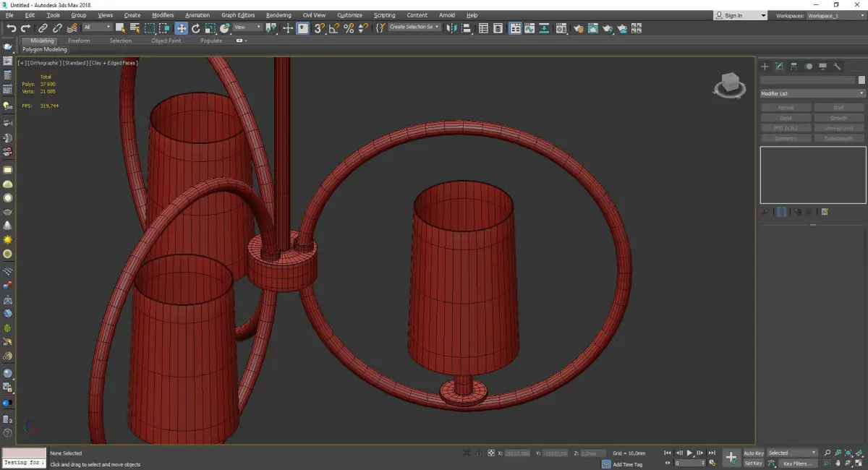Screen dimensions: 868x470
Task: Open Schematic View icon
Action: point(545,28)
